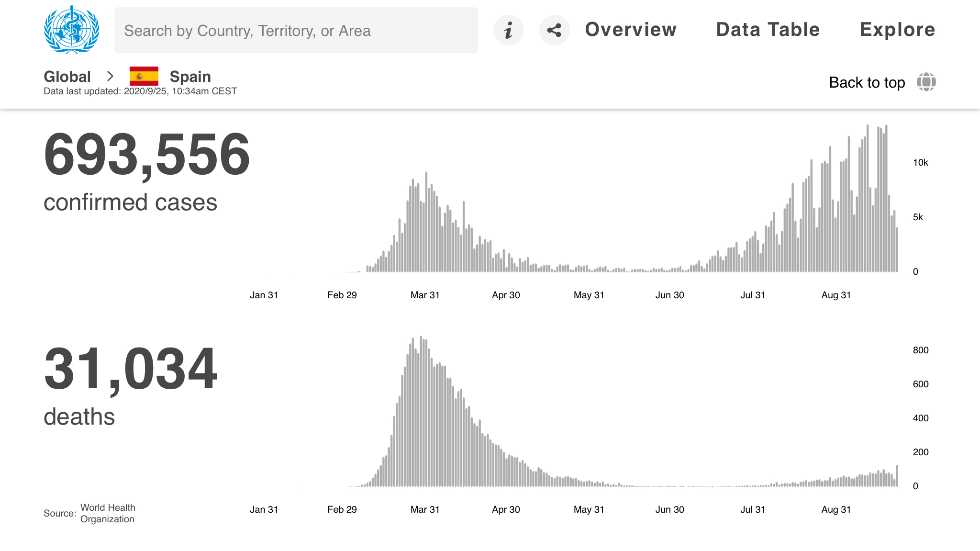Click the Spain breadcrumb label

pos(190,77)
